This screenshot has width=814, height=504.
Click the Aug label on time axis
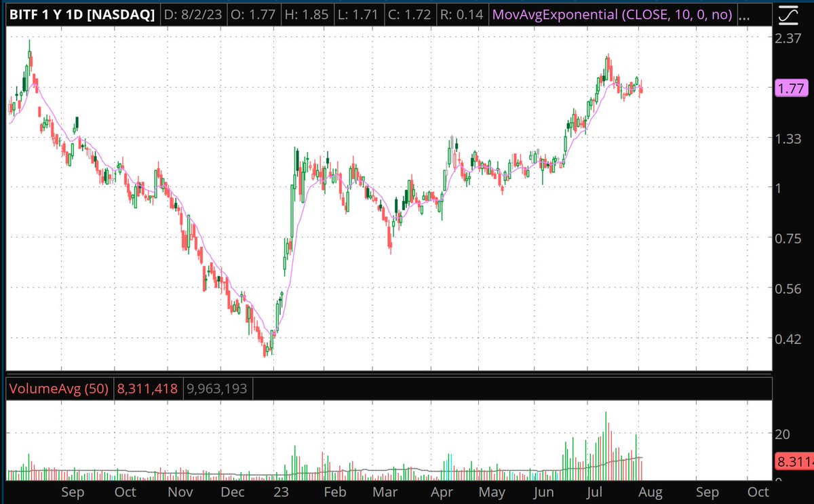tap(652, 492)
